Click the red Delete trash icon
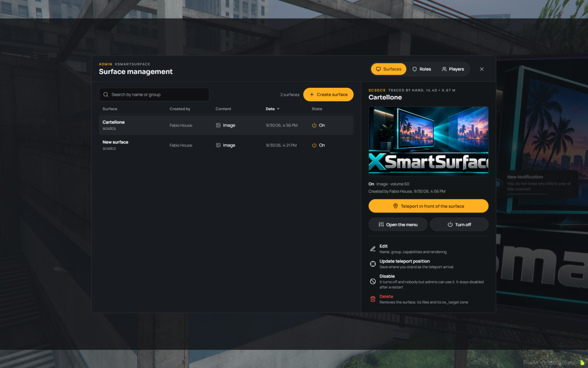588x368 pixels. (373, 299)
